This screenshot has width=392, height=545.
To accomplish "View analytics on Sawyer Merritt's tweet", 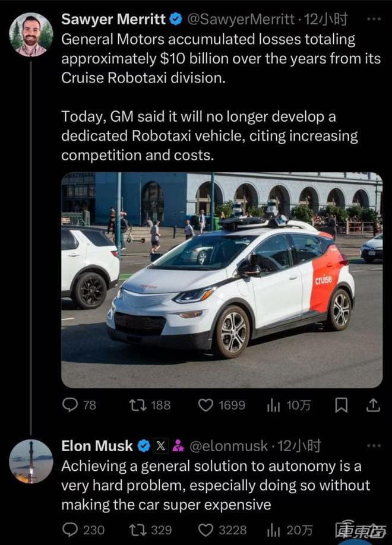I will click(274, 405).
